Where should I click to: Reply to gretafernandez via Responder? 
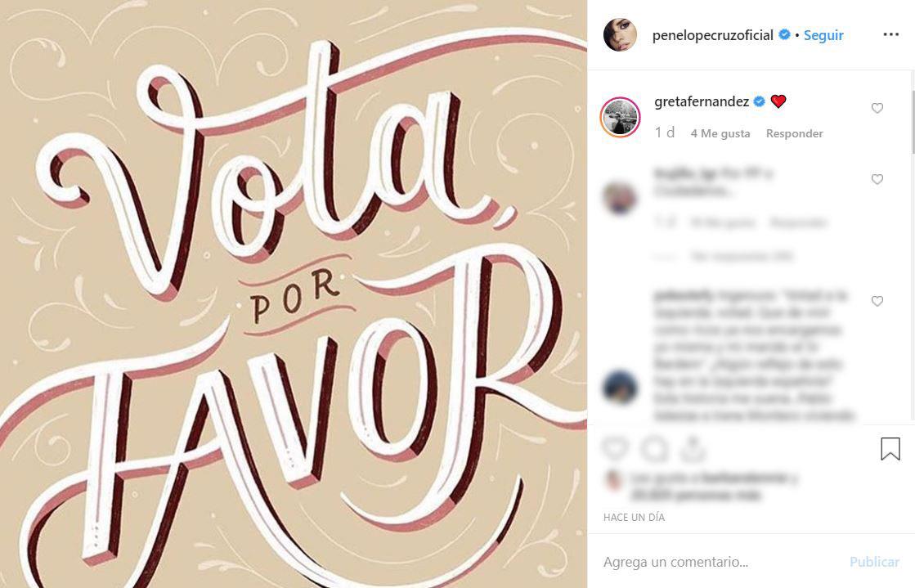click(794, 134)
